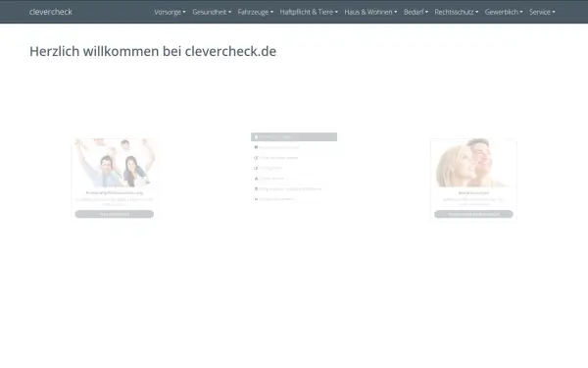Open the smiling couple photo thumbnail
Screen dimensions: 588x368
click(x=473, y=163)
